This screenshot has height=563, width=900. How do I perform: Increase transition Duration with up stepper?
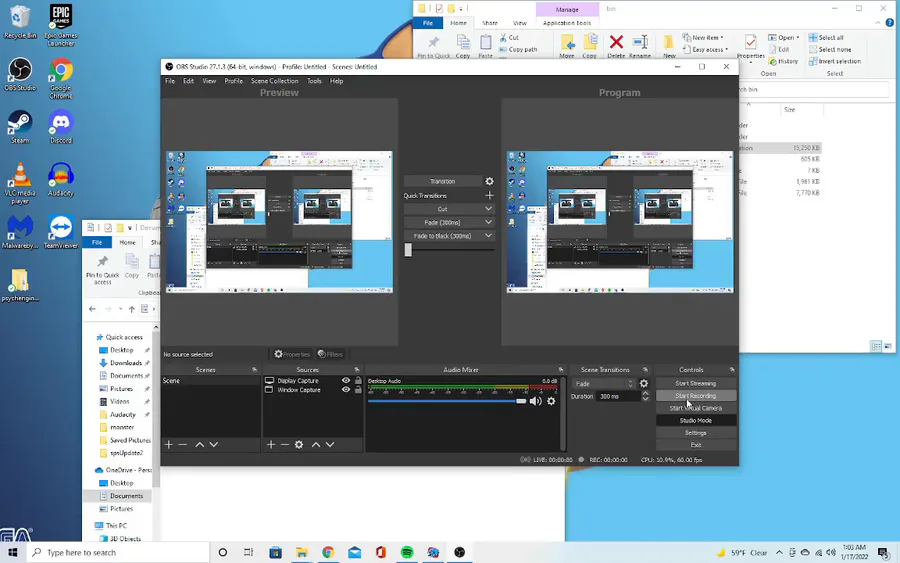point(645,393)
